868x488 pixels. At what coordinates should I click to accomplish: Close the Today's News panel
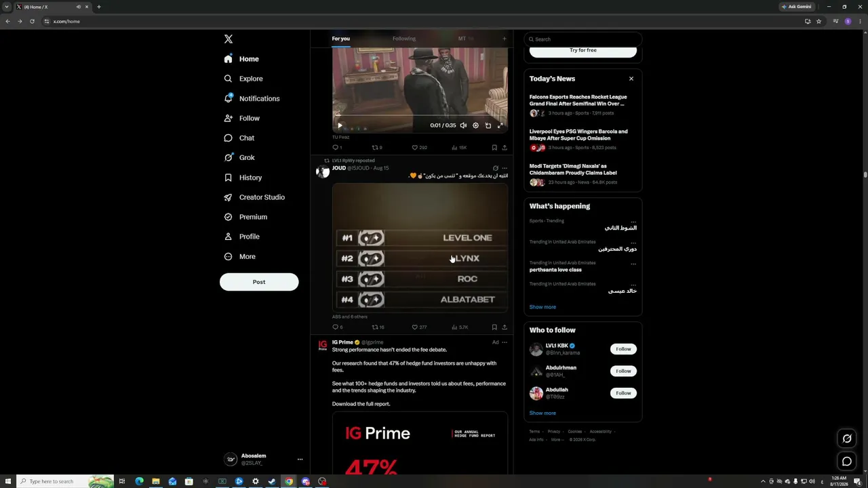click(x=631, y=79)
